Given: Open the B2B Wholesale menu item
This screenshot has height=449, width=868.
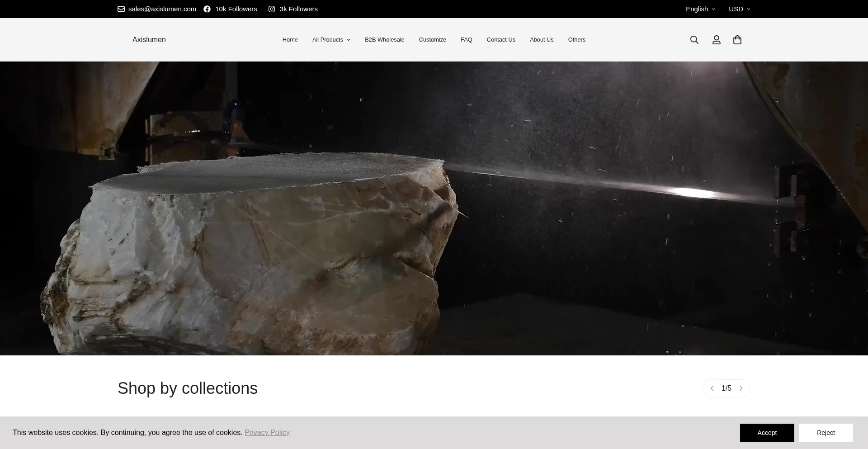Looking at the screenshot, I should pos(384,40).
